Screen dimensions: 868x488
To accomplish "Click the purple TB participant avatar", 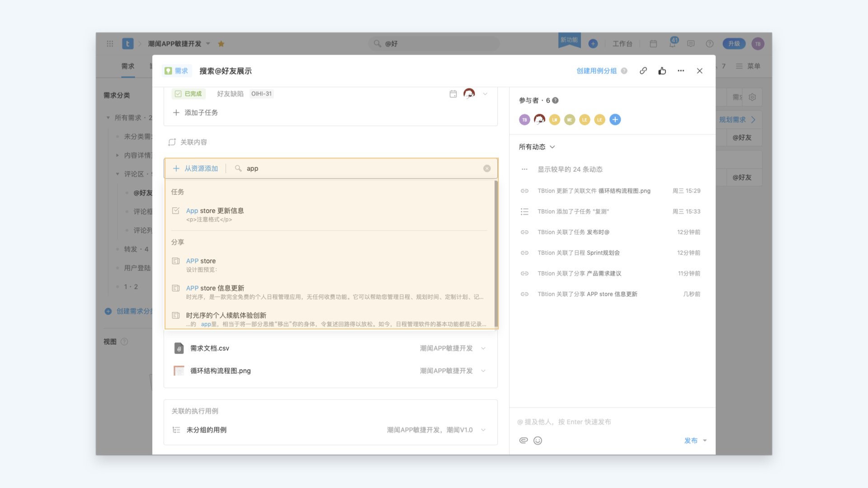I will point(524,120).
